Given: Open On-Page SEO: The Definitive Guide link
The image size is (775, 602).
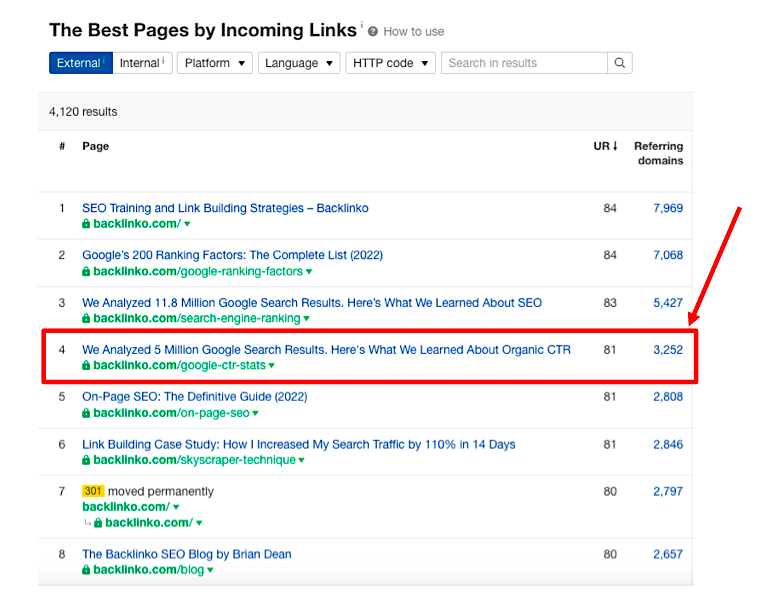Looking at the screenshot, I should point(195,397).
